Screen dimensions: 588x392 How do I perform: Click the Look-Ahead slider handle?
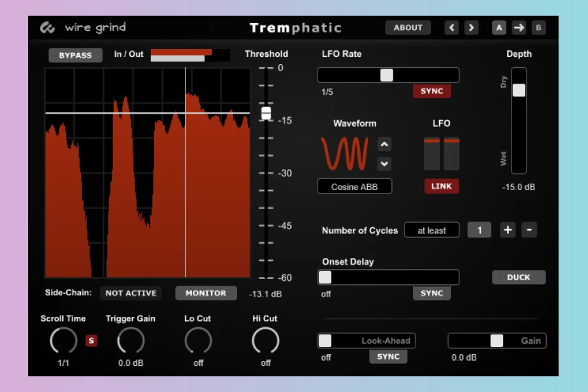325,340
